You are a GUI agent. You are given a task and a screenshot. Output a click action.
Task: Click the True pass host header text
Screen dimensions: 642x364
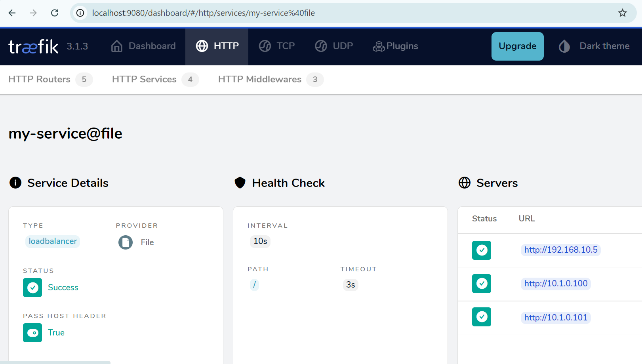point(56,333)
